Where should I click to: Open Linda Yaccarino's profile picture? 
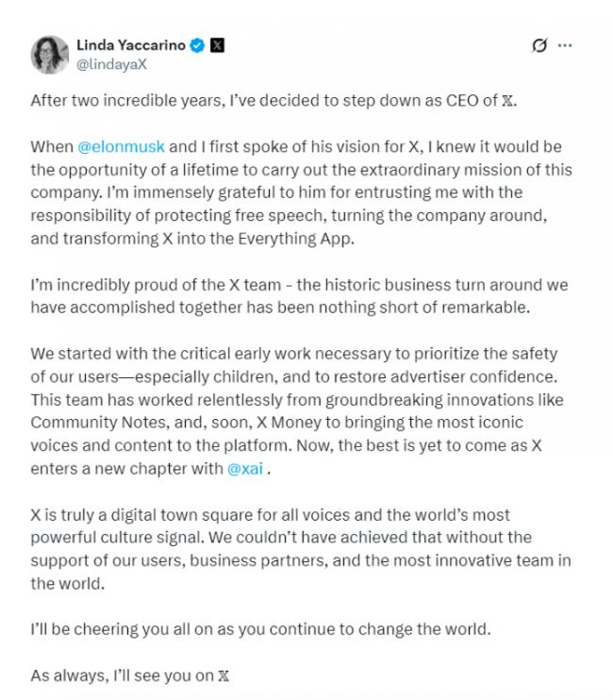[x=49, y=55]
